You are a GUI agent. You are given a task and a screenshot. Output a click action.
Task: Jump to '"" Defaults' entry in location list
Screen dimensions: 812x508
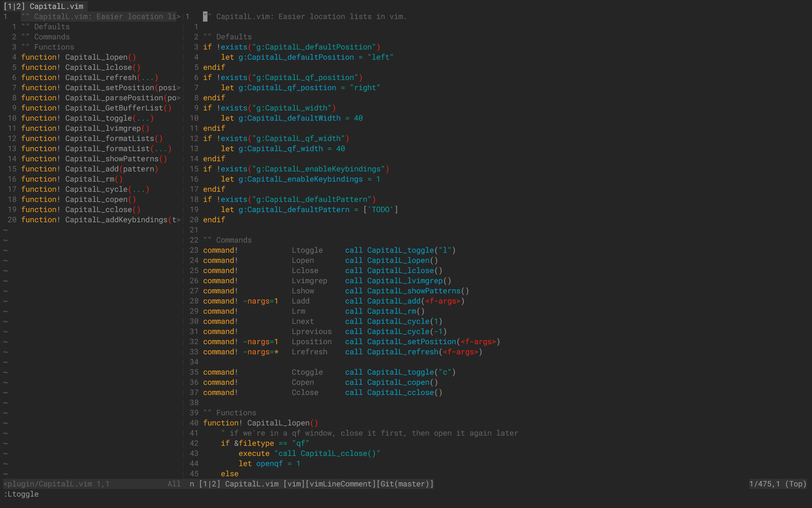click(x=46, y=27)
